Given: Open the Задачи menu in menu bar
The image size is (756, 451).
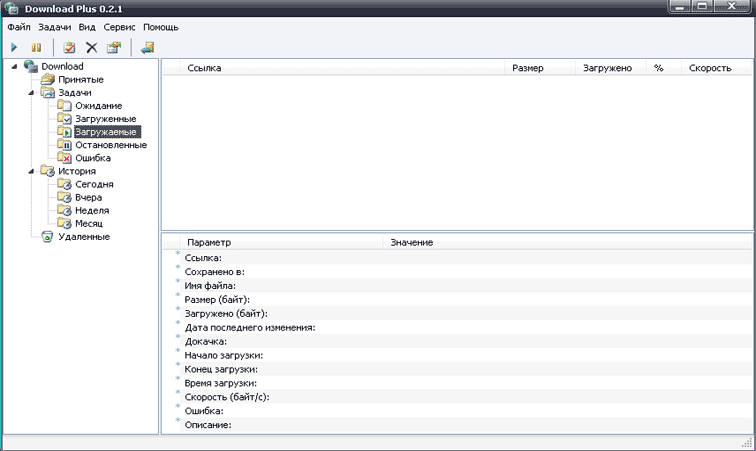Looking at the screenshot, I should (54, 27).
